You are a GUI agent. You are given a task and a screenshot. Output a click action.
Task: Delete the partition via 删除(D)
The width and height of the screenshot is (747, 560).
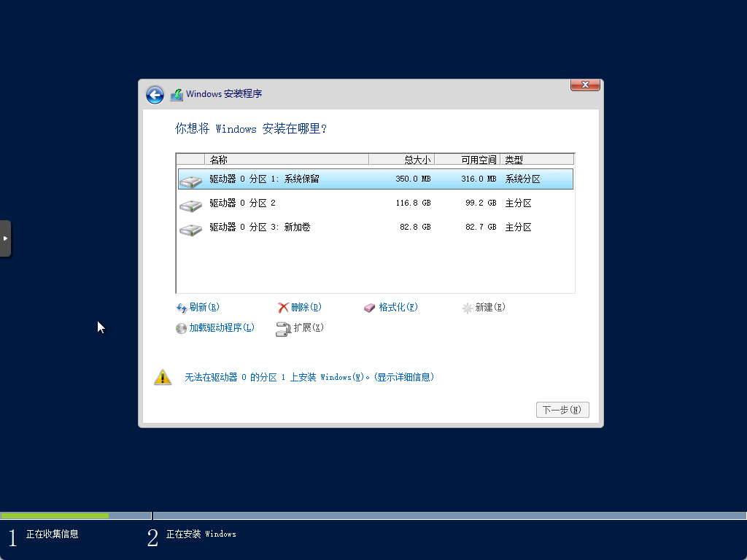tap(306, 307)
